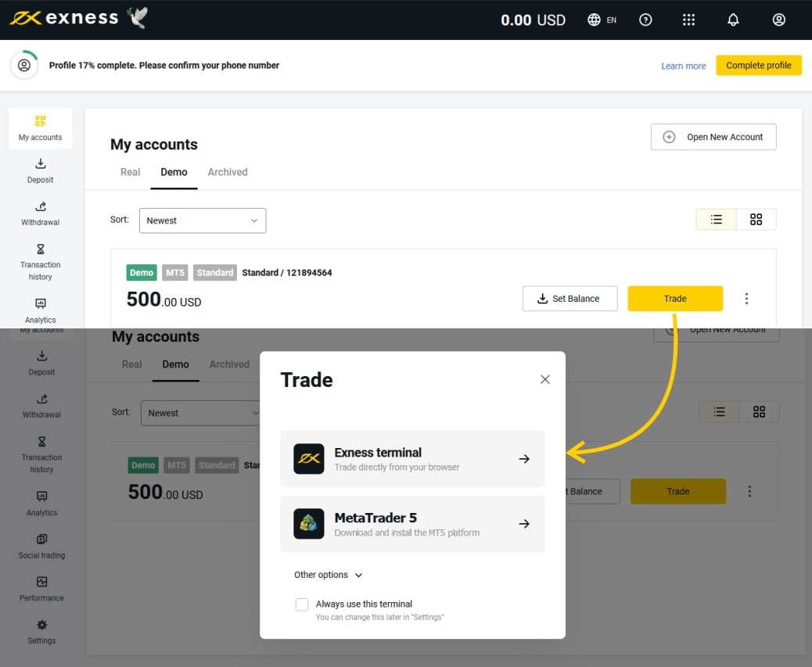Click the Learn more link

[x=683, y=66]
